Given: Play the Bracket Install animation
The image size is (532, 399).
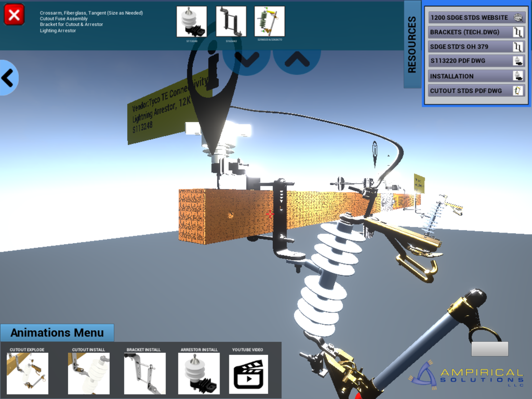Looking at the screenshot, I should pos(145,373).
